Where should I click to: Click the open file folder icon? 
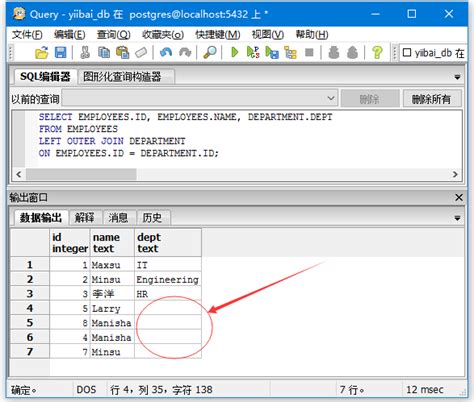pyautogui.click(x=42, y=53)
